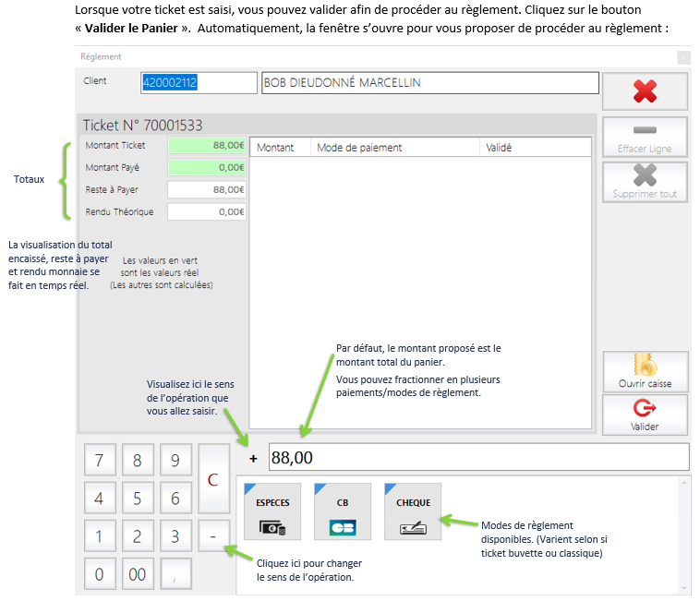Image resolution: width=700 pixels, height=601 pixels.
Task: Confirm payment with the Valider button
Action: coord(645,414)
